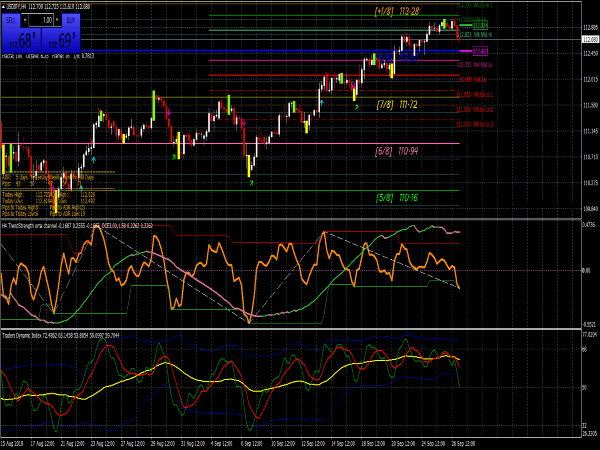Select the [+1/8] 113-28 level label
The width and height of the screenshot is (600, 450).
point(397,11)
